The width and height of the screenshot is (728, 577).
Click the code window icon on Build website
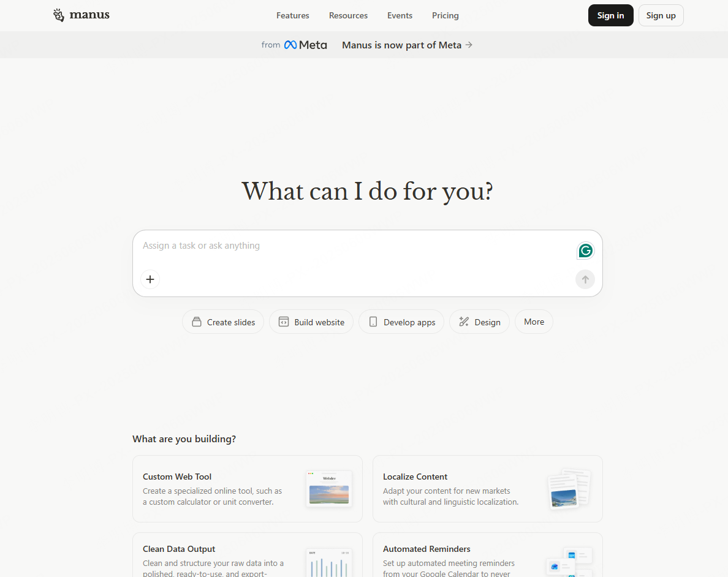click(x=284, y=322)
